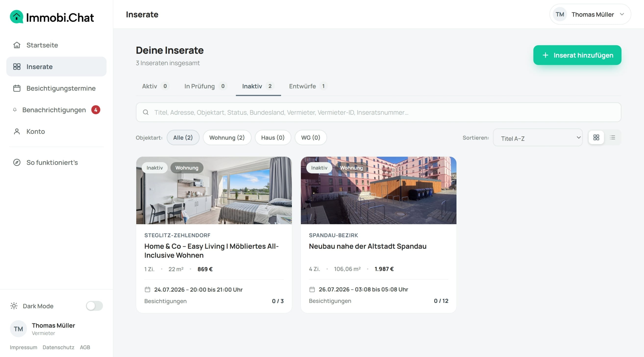Image resolution: width=644 pixels, height=357 pixels.
Task: Click the magnifier icon in search bar
Action: 146,112
